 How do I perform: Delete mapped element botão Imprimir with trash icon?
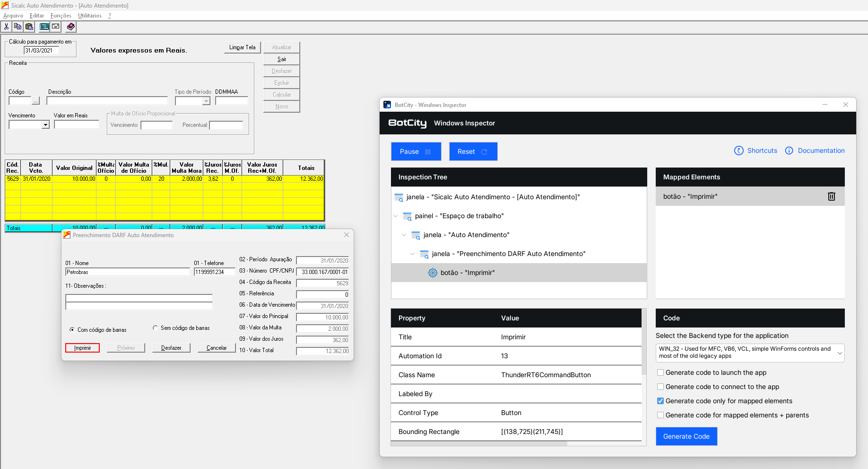click(831, 196)
